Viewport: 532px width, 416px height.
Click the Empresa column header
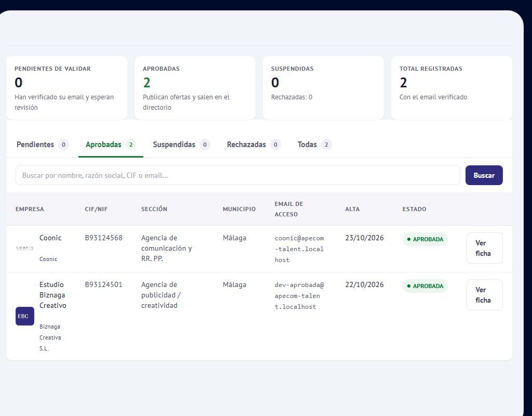coord(30,209)
